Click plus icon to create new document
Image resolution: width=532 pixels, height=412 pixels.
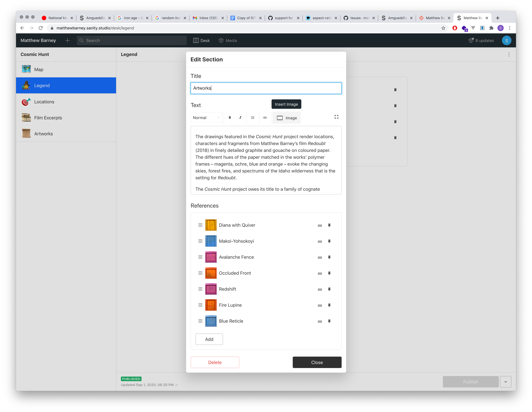68,40
